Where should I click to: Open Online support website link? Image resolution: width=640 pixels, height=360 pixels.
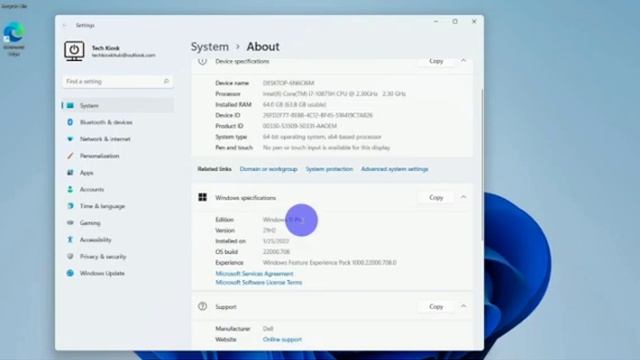tap(282, 339)
